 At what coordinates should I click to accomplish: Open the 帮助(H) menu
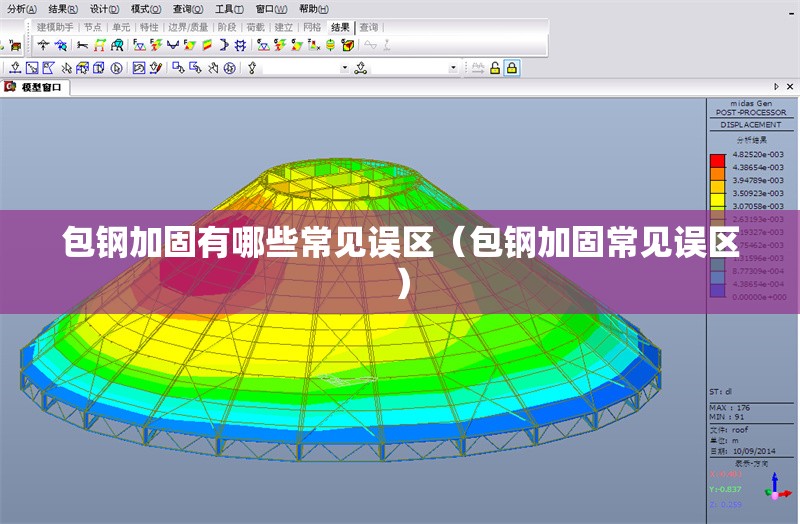click(314, 9)
